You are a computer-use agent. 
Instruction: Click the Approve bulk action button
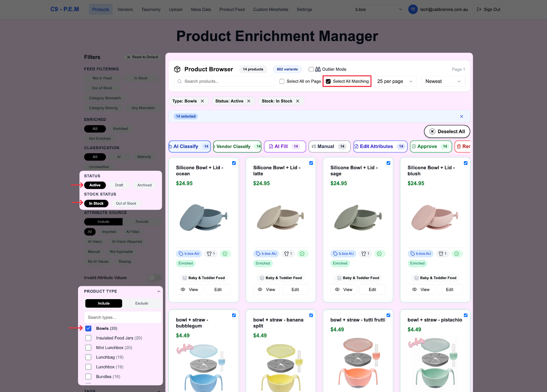(x=431, y=146)
